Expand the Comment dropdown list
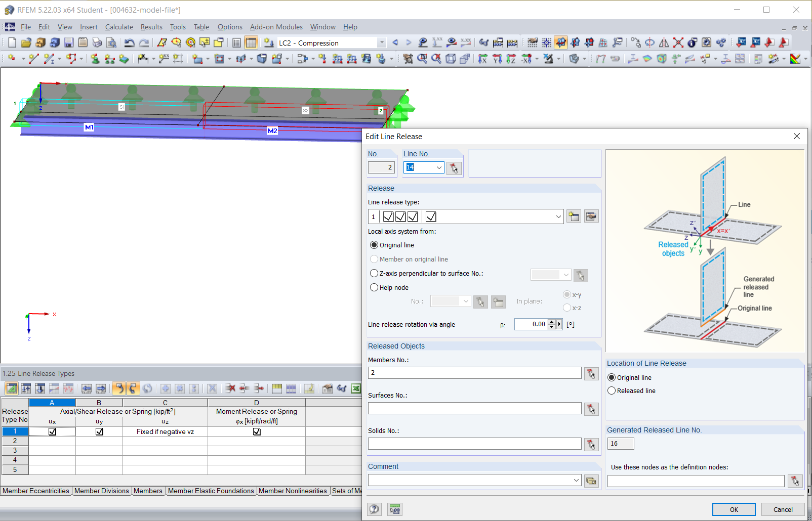 coord(576,480)
